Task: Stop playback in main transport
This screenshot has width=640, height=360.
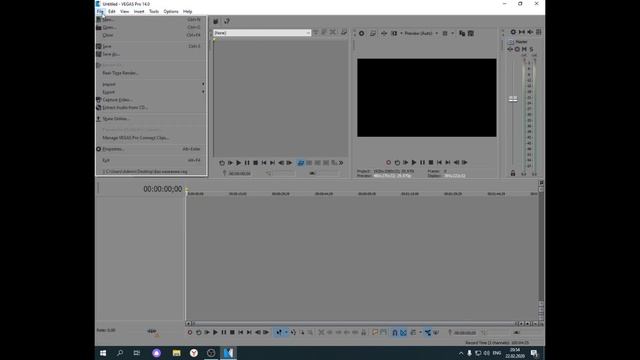Action: click(232, 332)
